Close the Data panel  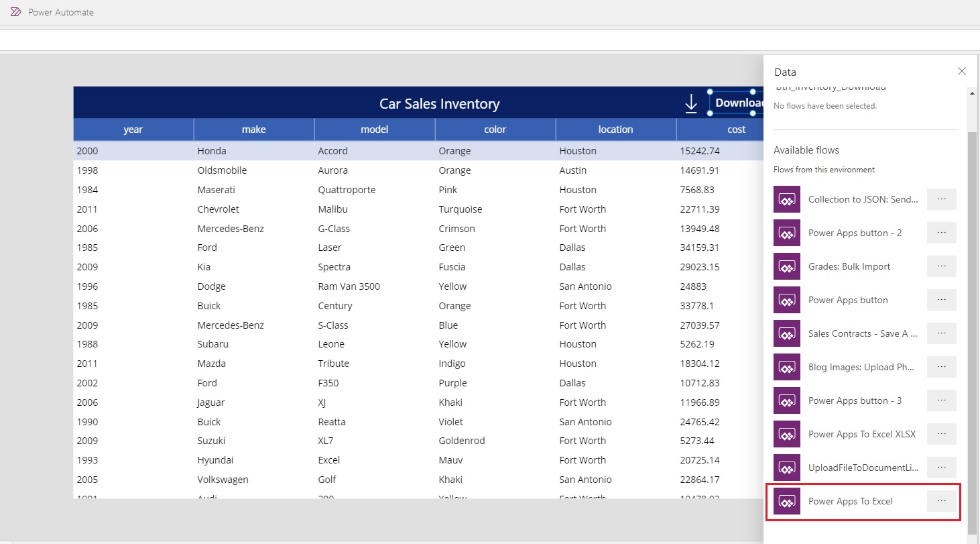coord(962,71)
